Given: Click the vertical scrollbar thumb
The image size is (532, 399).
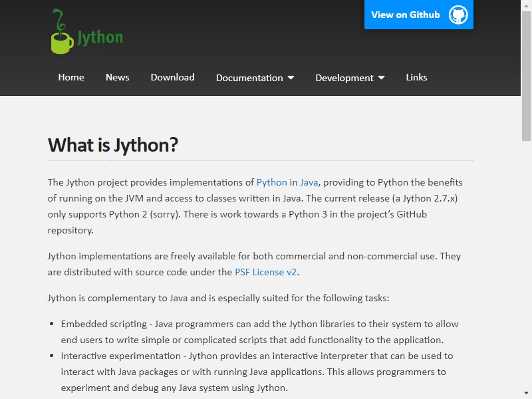Looking at the screenshot, I should point(526,75).
